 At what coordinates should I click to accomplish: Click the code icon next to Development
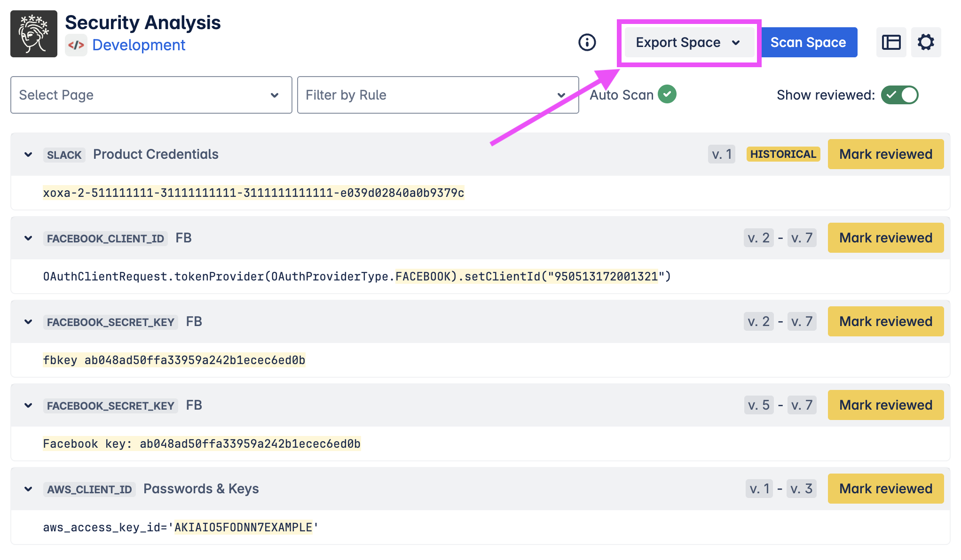pos(76,45)
